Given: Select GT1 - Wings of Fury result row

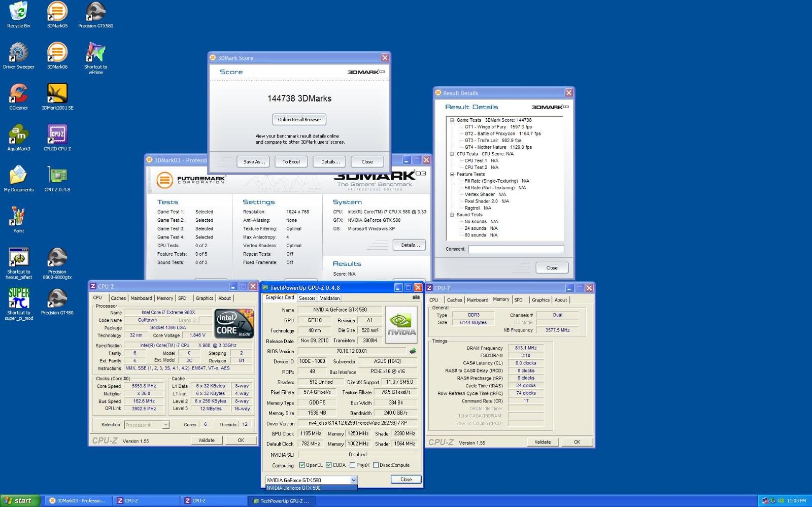Looking at the screenshot, I should tap(498, 127).
